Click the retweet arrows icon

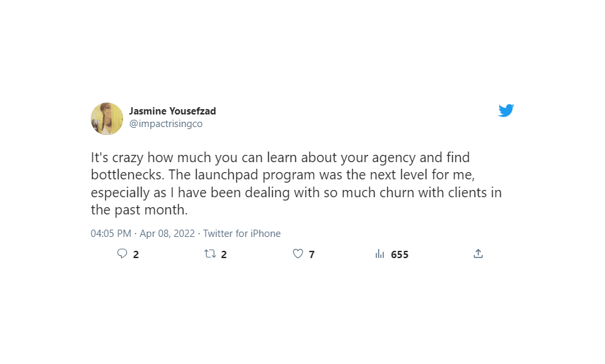pos(210,253)
